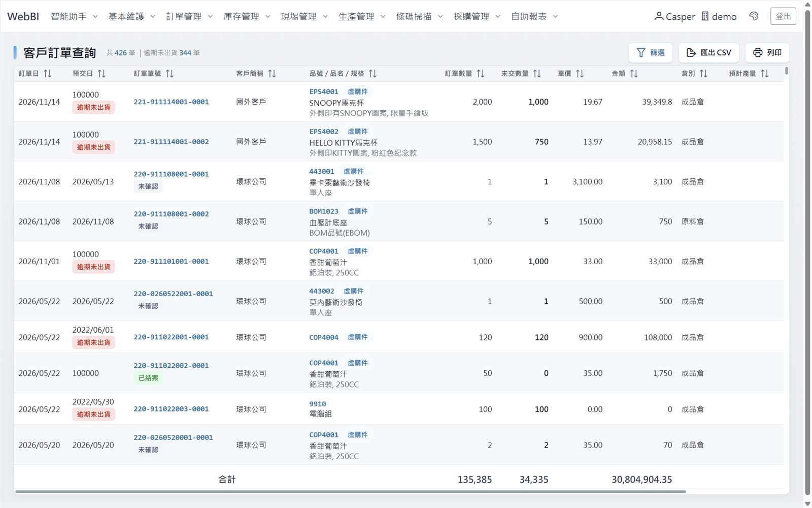The width and height of the screenshot is (812, 508).
Task: Sort by 品號 / 品名 / 規格 icon
Action: coord(373,74)
